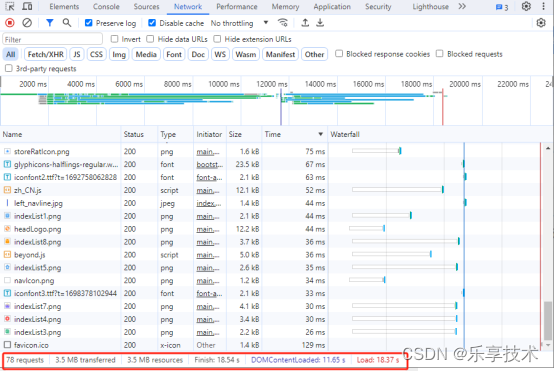This screenshot has height=372, width=554.
Task: Select the inspect element picker icon
Action: (x=10, y=6)
